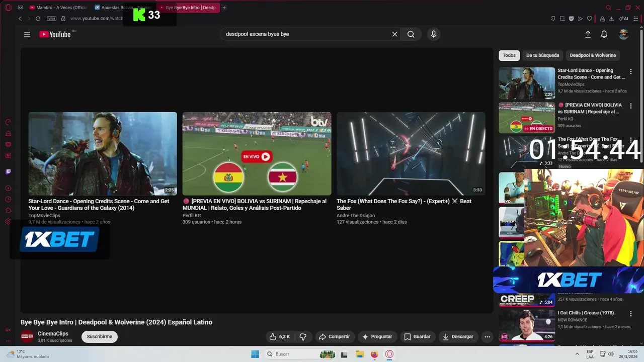The width and height of the screenshot is (644, 362).
Task: Open the CinemaClips channel avatar
Action: coord(27,336)
